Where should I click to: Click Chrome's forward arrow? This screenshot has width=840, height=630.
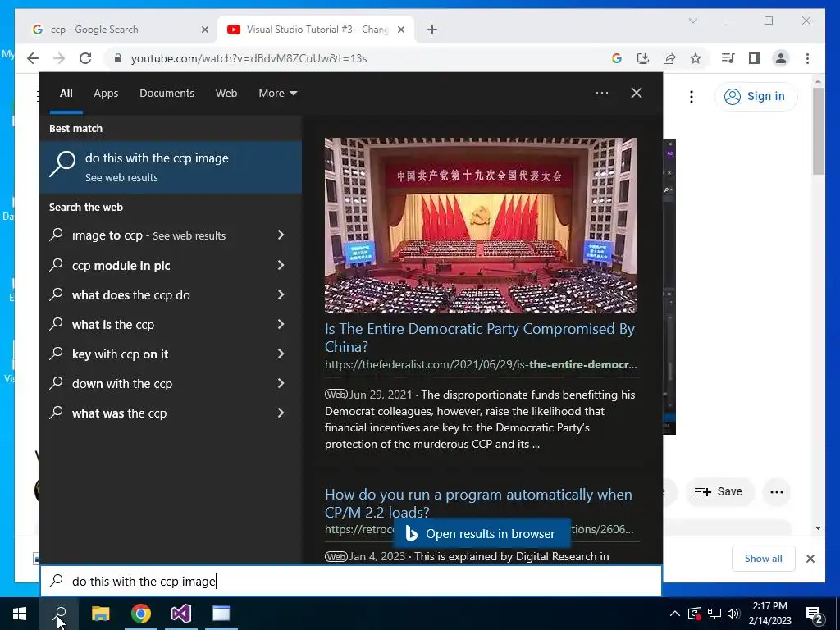pos(59,58)
